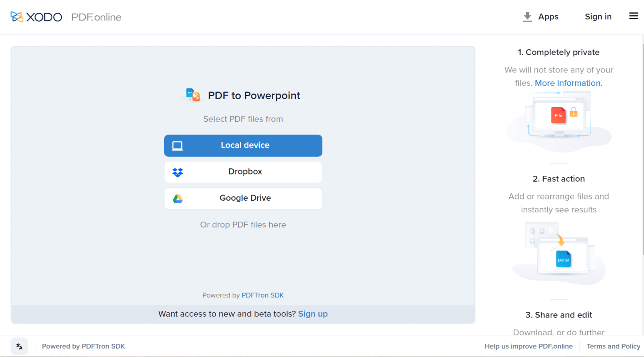Click the '3. Share and edit' heading

(x=559, y=315)
